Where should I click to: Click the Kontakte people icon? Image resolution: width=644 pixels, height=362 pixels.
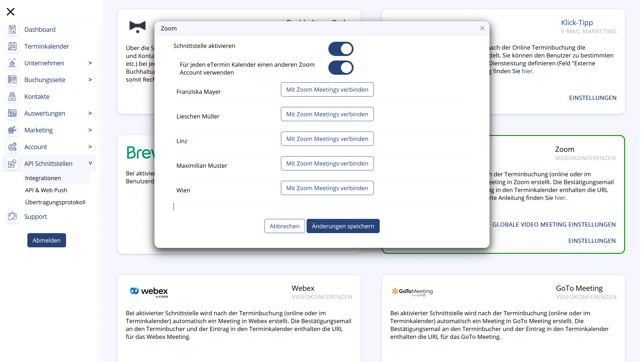[x=12, y=96]
